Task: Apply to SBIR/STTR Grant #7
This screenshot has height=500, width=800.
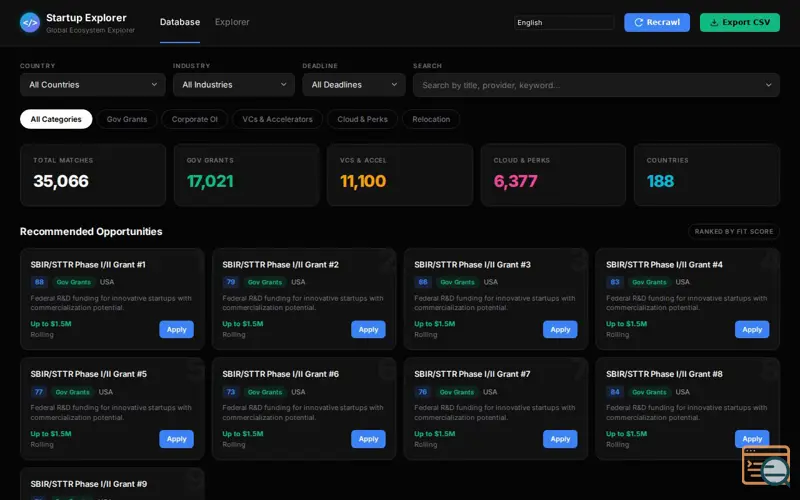Action: point(560,439)
